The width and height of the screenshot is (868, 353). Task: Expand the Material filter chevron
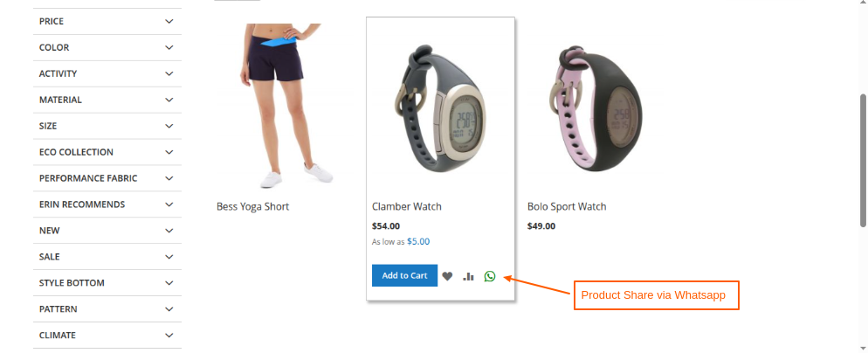coord(169,100)
